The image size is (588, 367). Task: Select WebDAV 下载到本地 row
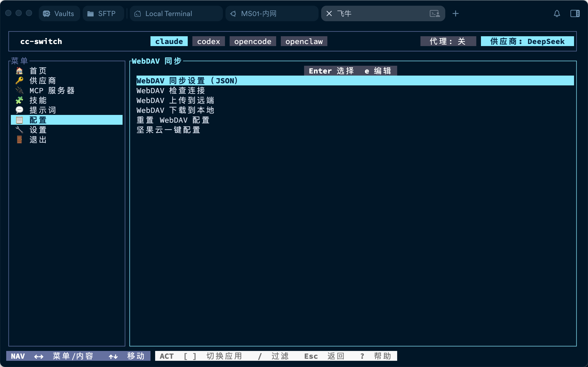(x=355, y=110)
